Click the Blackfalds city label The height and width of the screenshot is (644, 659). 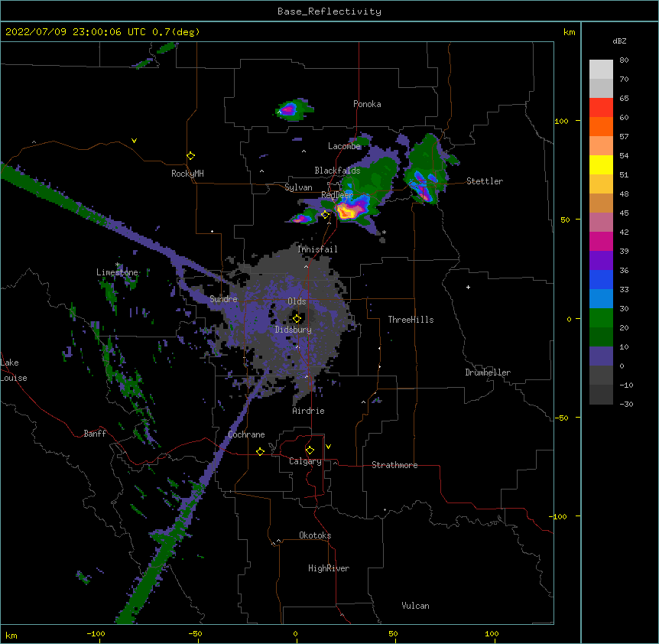tap(337, 171)
